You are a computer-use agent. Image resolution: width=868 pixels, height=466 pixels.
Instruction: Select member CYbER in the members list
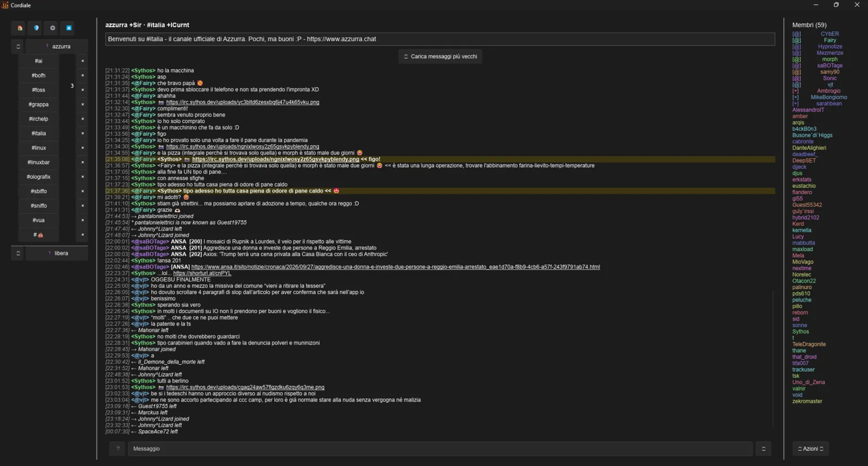coord(829,34)
